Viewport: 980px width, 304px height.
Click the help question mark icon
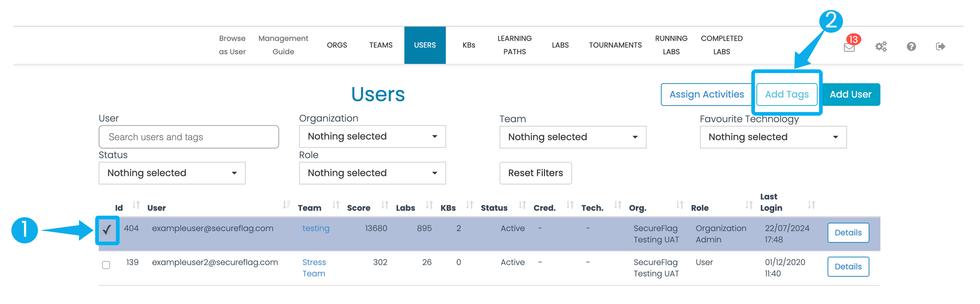[x=911, y=46]
